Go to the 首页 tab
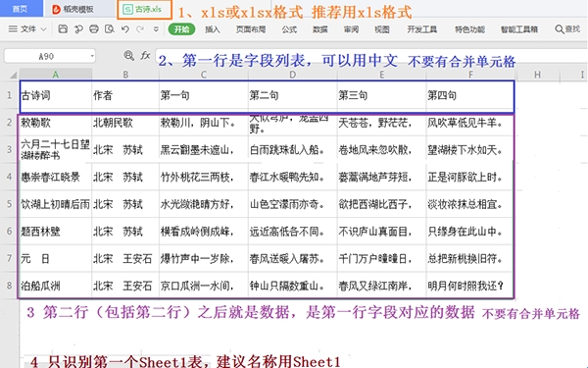 click(x=20, y=9)
